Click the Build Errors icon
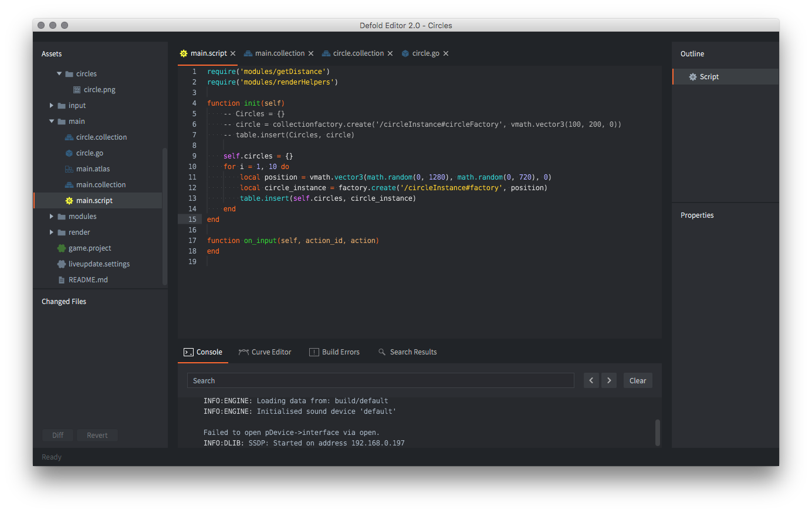812x513 pixels. click(314, 352)
